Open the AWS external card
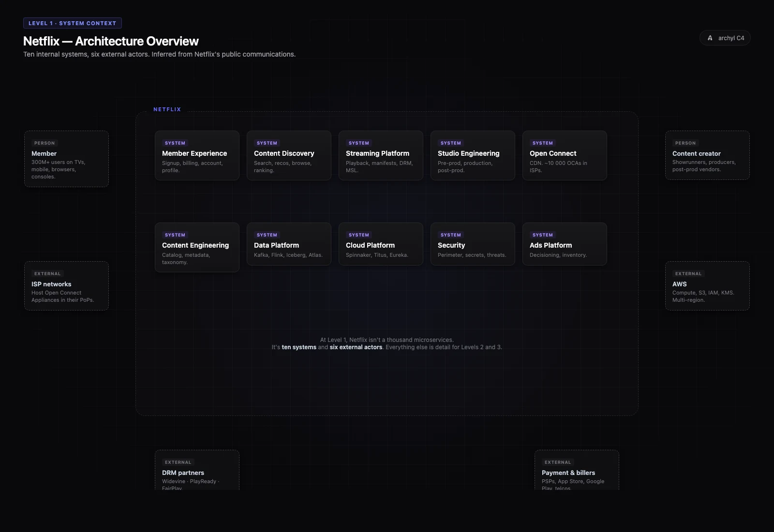This screenshot has width=774, height=532. click(x=707, y=286)
